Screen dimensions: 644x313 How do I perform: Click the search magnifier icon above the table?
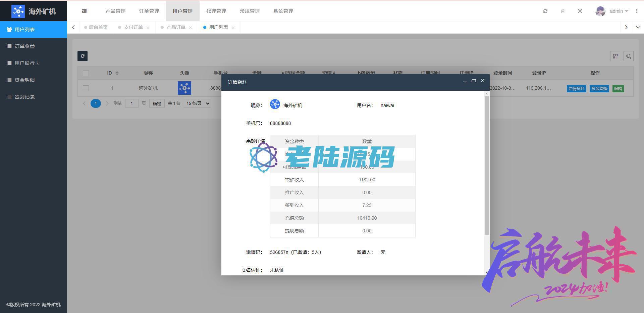point(629,56)
